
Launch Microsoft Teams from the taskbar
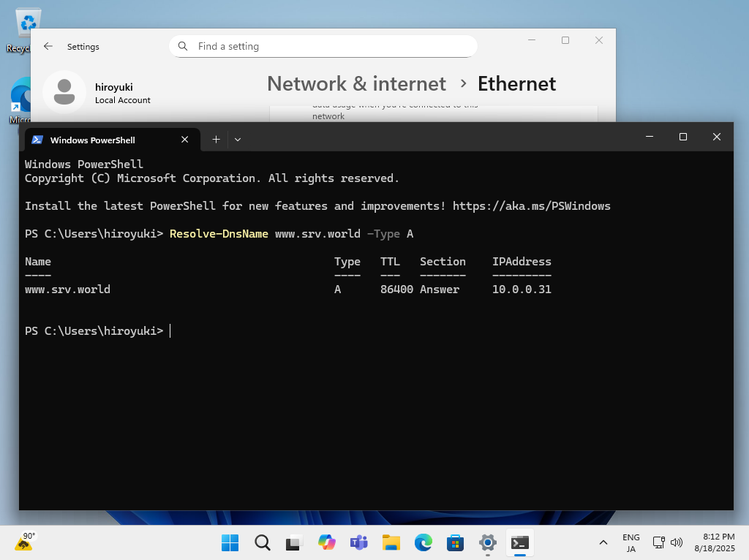[x=358, y=542]
